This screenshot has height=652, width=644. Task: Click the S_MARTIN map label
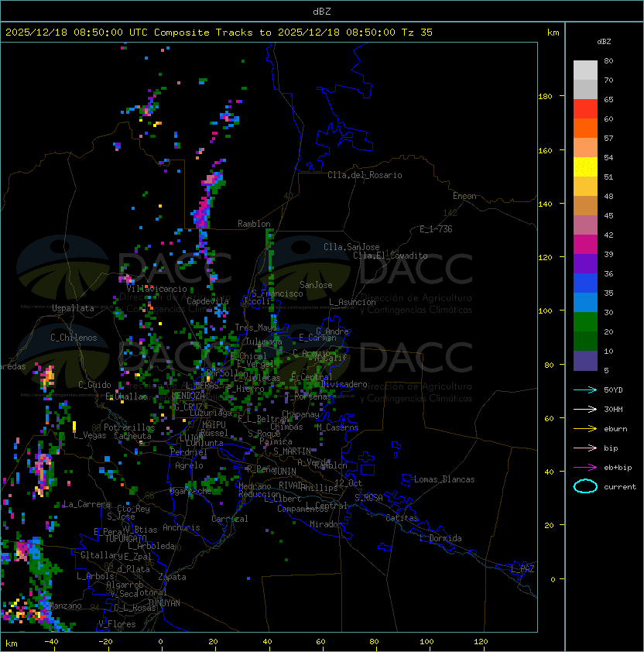coord(293,451)
